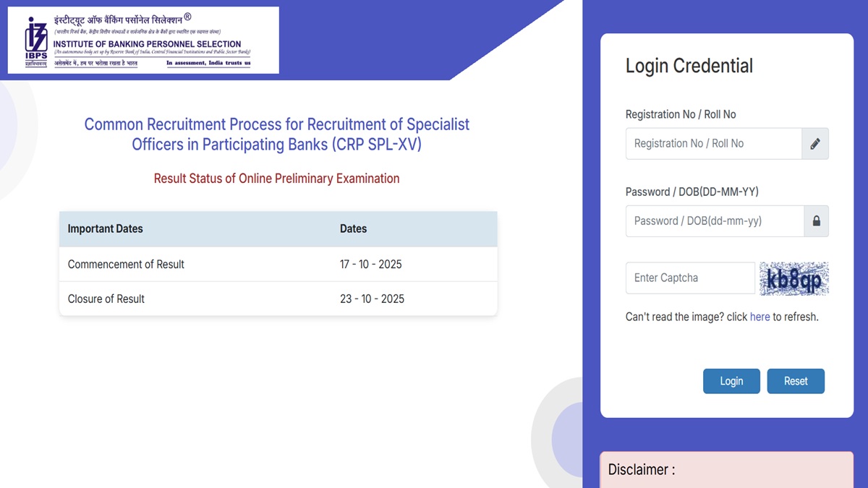The height and width of the screenshot is (488, 868).
Task: Click the Enter Captcha text box
Action: pyautogui.click(x=689, y=278)
